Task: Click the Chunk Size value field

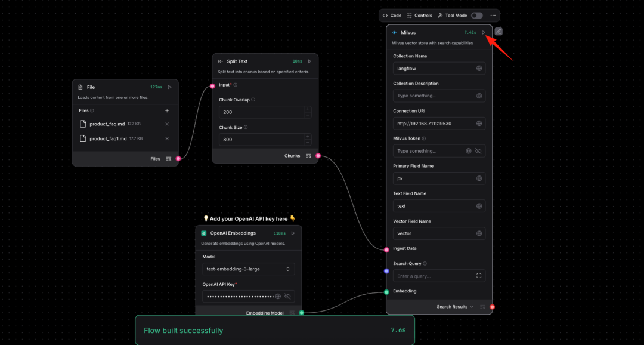Action: coord(262,140)
